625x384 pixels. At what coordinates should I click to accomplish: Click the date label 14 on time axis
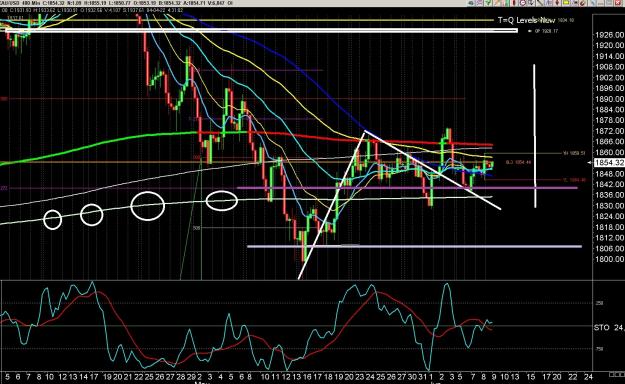tap(83, 377)
